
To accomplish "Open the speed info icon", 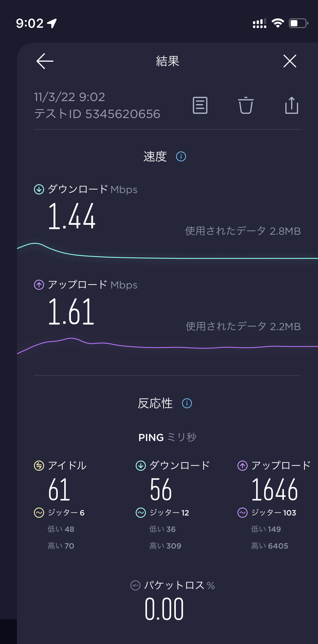I will pyautogui.click(x=181, y=156).
